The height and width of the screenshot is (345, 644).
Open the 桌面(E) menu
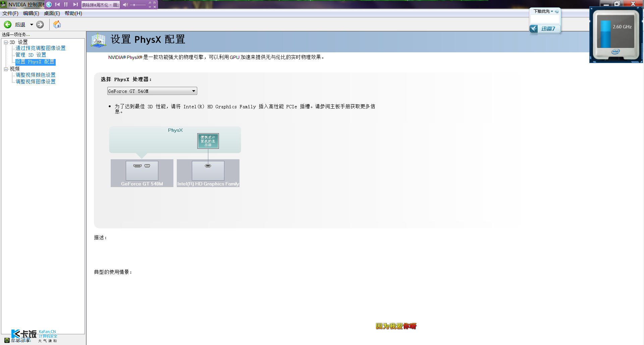click(52, 13)
